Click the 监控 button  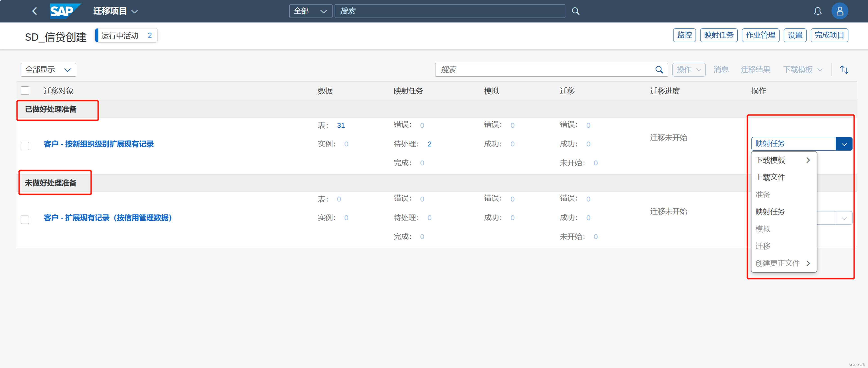(684, 35)
